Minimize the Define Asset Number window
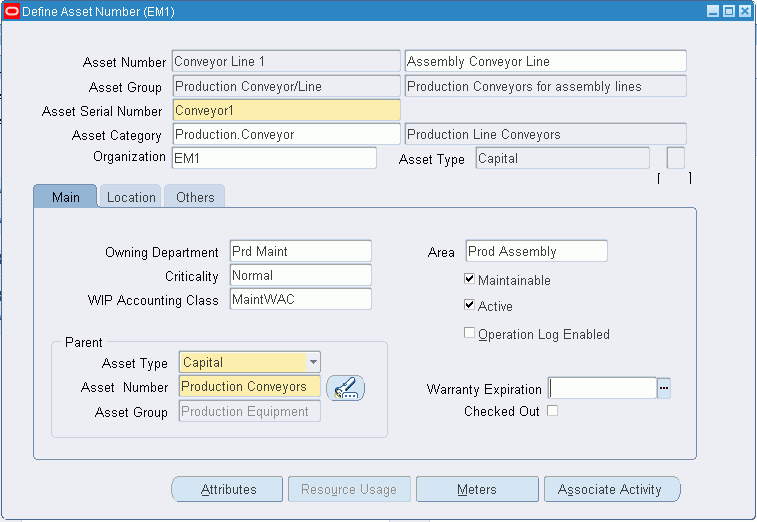Screen dimensions: 757x522 pos(713,11)
